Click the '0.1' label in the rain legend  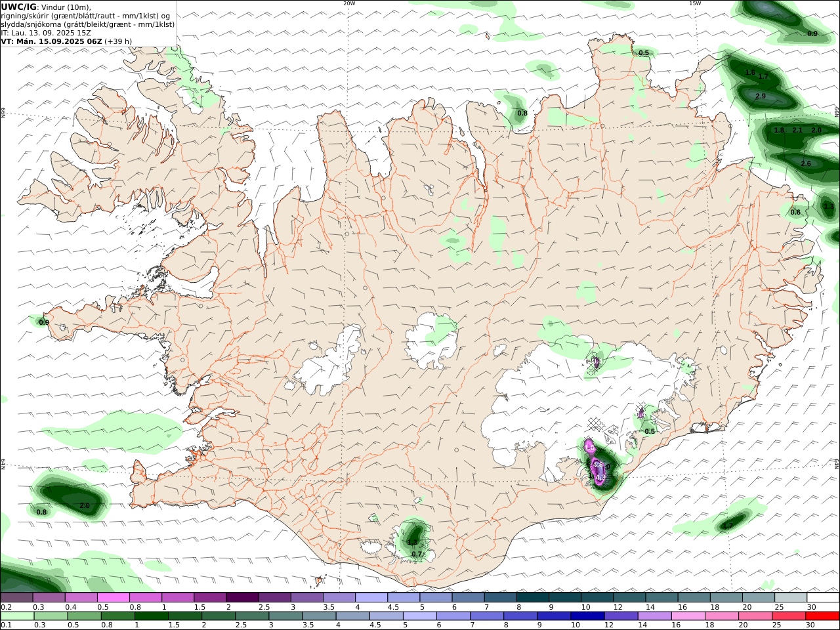point(6,625)
